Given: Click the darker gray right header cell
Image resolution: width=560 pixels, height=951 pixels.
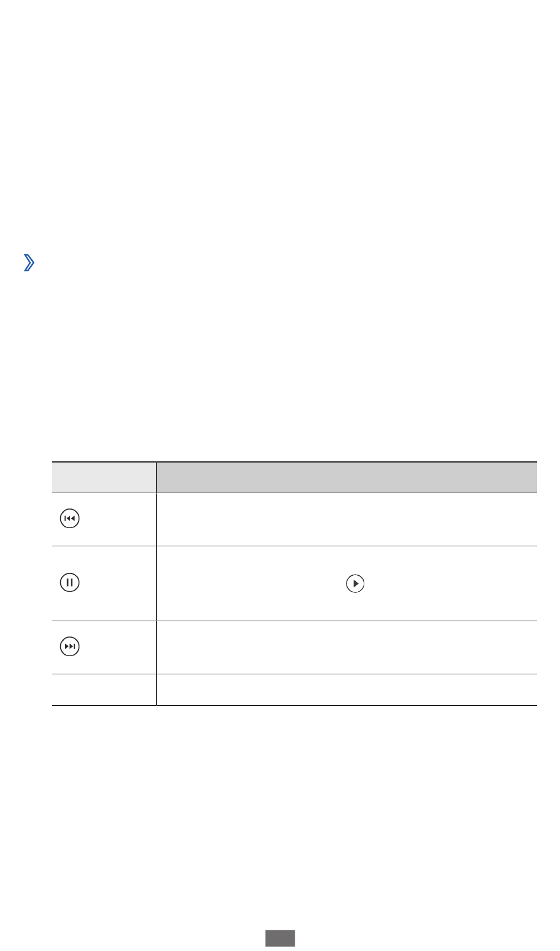Looking at the screenshot, I should click(x=347, y=477).
